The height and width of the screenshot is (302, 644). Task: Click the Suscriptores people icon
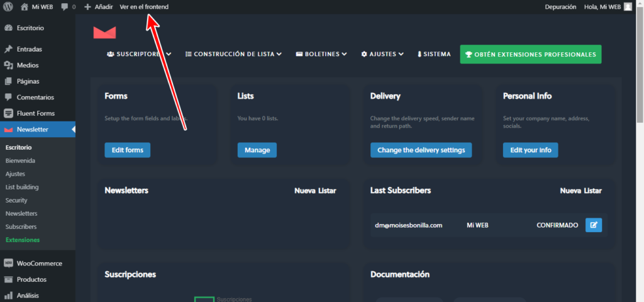[x=111, y=54]
